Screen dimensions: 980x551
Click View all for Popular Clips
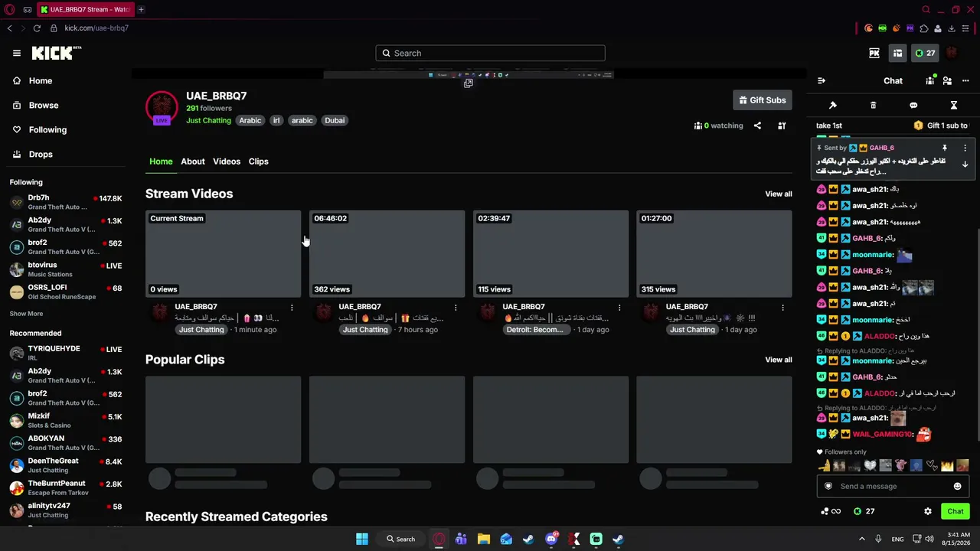(x=779, y=360)
